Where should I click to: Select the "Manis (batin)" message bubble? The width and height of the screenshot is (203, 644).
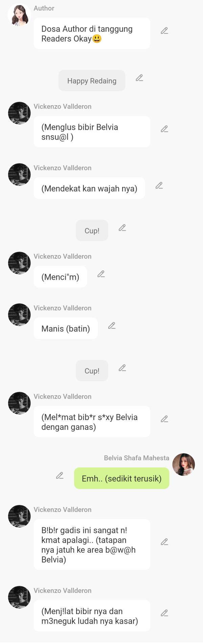click(65, 328)
